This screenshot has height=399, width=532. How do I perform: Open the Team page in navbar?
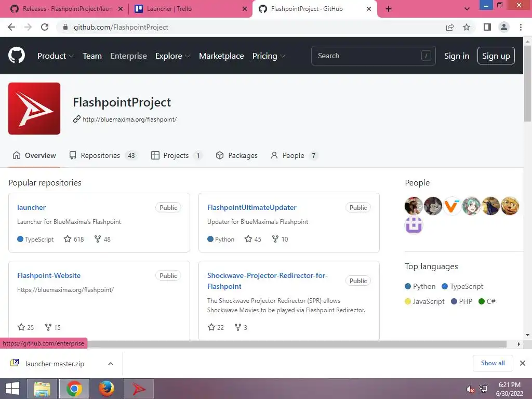tap(92, 56)
